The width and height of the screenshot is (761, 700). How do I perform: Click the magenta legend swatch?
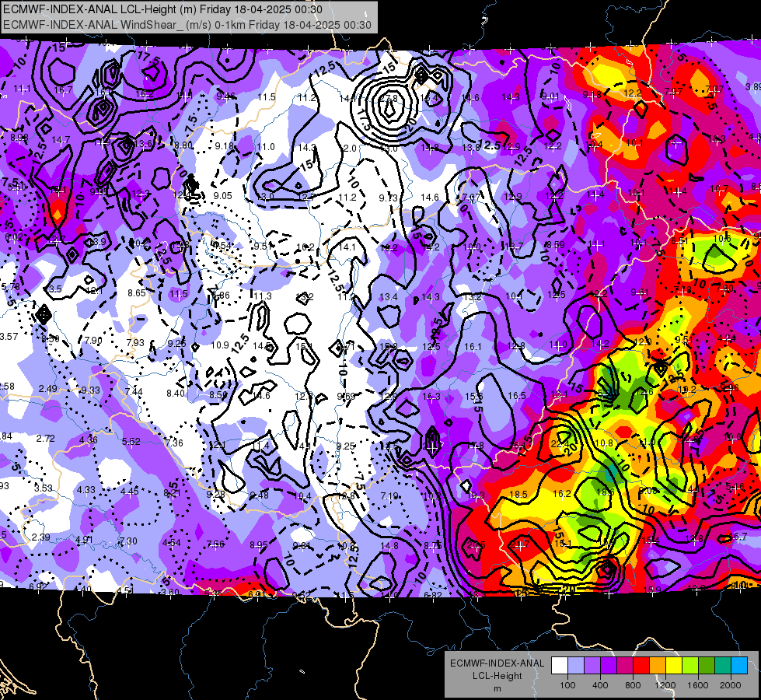click(625, 666)
